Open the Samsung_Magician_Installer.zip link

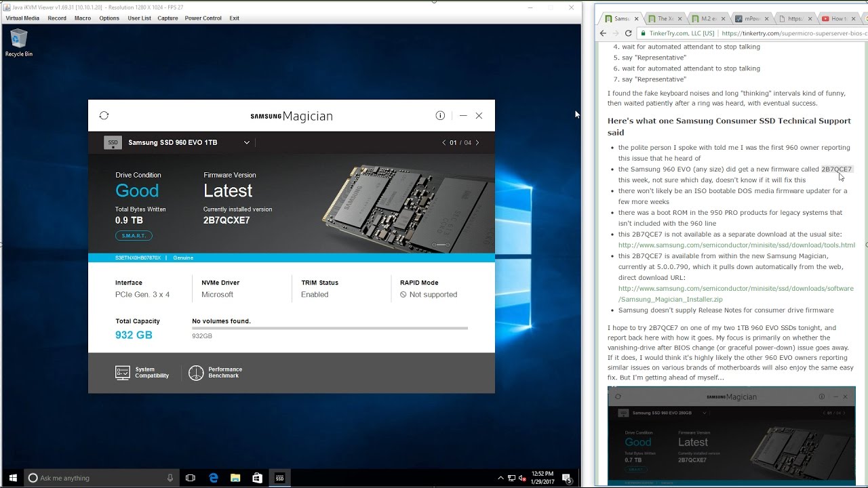point(736,294)
